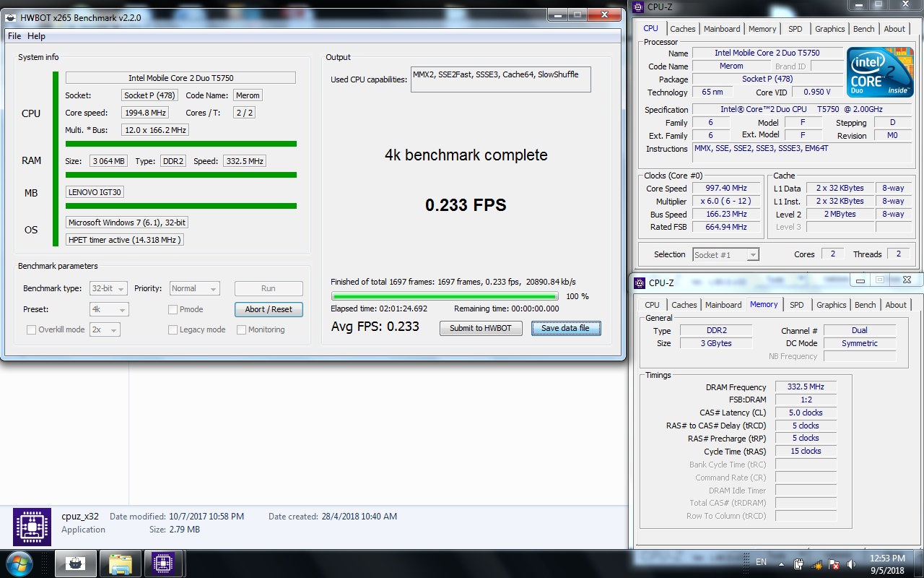
Task: Click the Rated FSB 664.94 MHz value
Action: (x=725, y=227)
